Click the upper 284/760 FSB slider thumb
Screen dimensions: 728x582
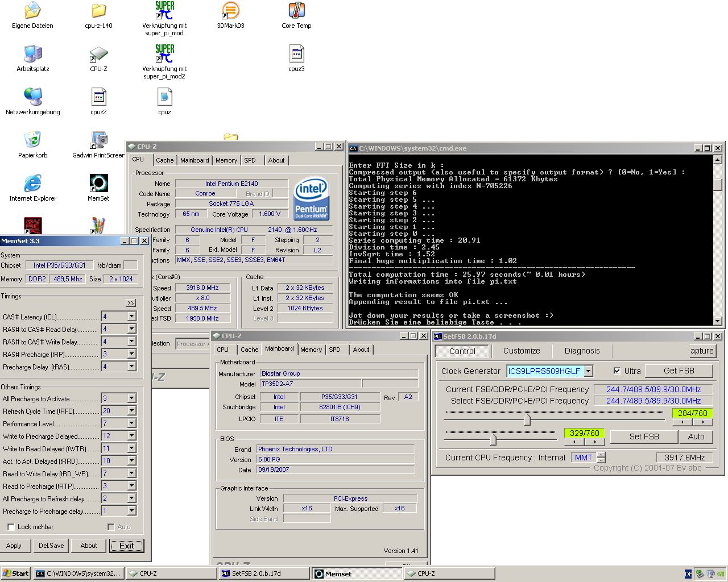pos(527,420)
